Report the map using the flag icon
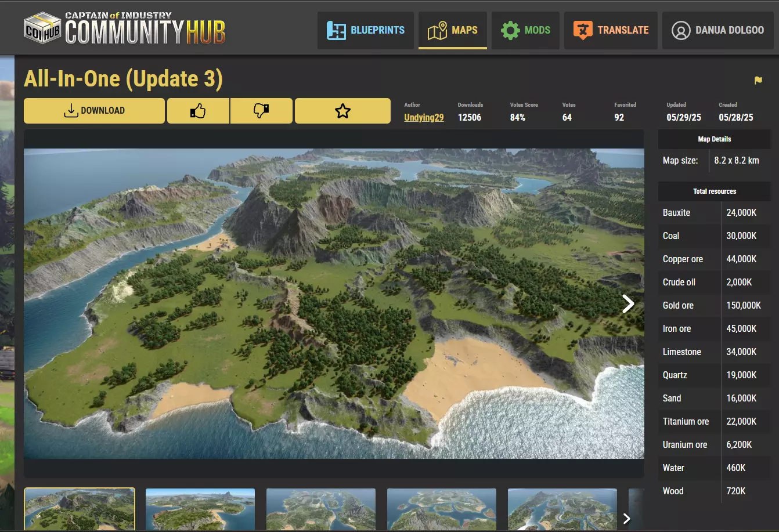The image size is (779, 532). coord(758,81)
